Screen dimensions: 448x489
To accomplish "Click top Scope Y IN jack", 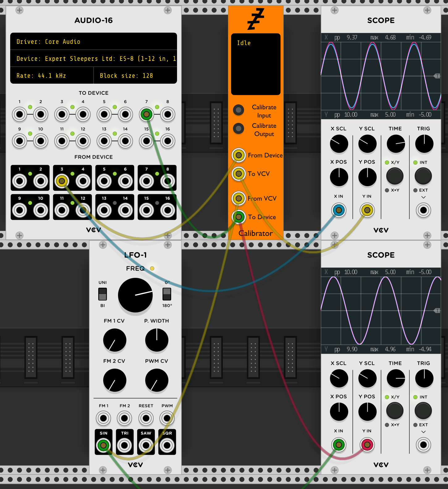I will (x=367, y=211).
